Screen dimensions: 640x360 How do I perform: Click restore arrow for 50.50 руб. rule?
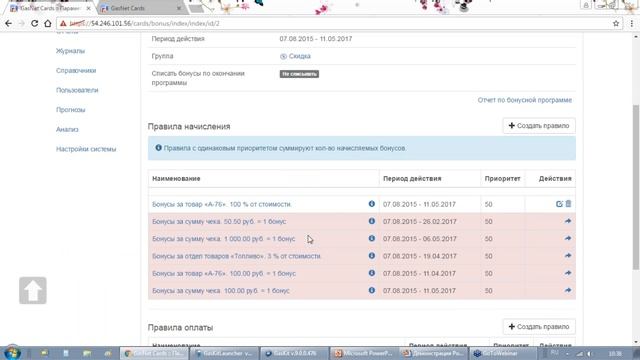(568, 221)
